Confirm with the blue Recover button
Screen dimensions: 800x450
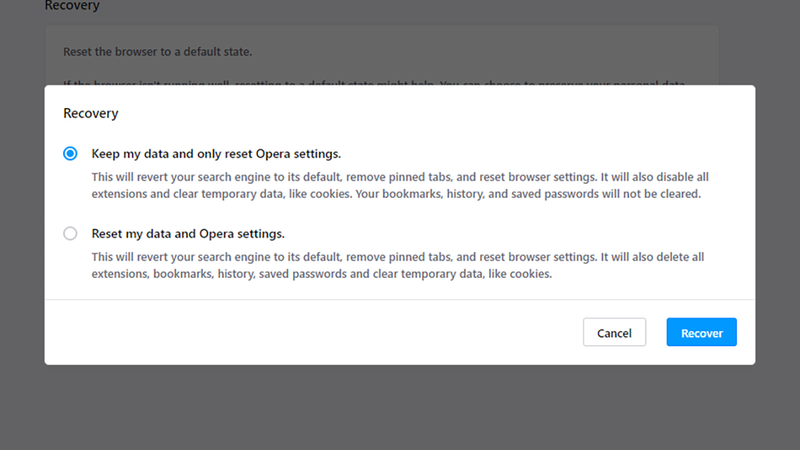702,332
